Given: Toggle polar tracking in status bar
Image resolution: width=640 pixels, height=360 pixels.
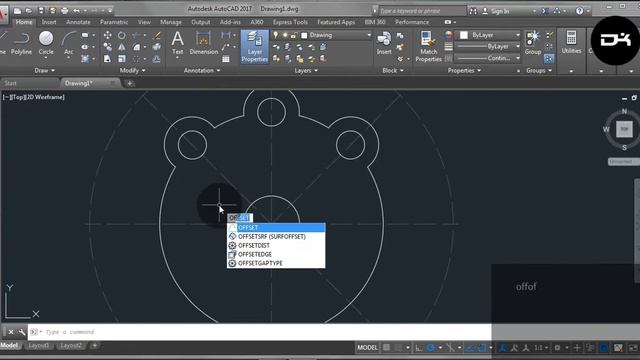Looking at the screenshot, I should click(431, 348).
